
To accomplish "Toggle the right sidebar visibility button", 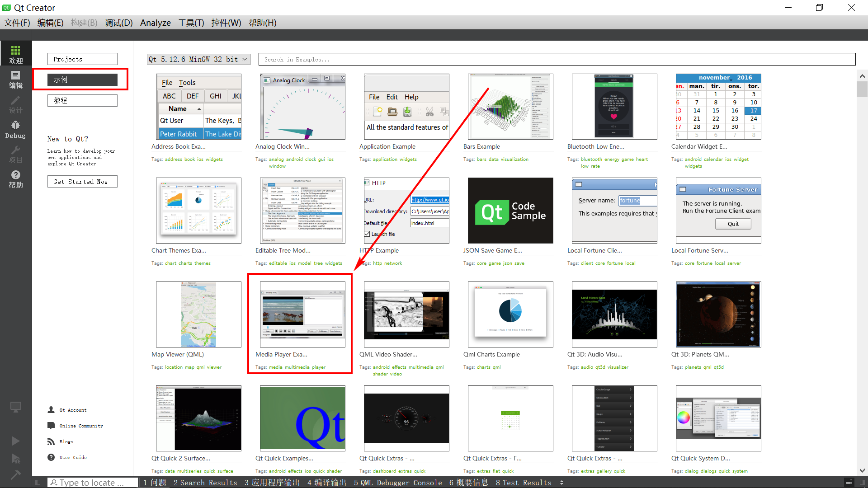I will coord(861,483).
